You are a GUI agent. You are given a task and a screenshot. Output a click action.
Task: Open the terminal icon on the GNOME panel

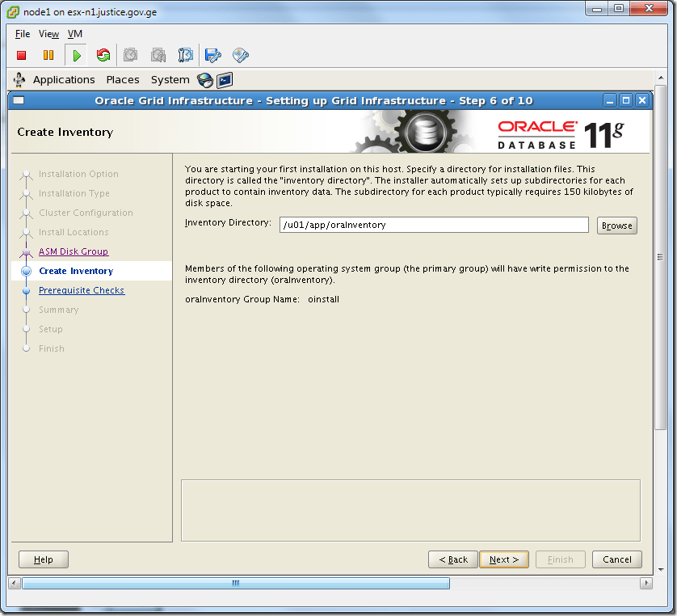(224, 79)
